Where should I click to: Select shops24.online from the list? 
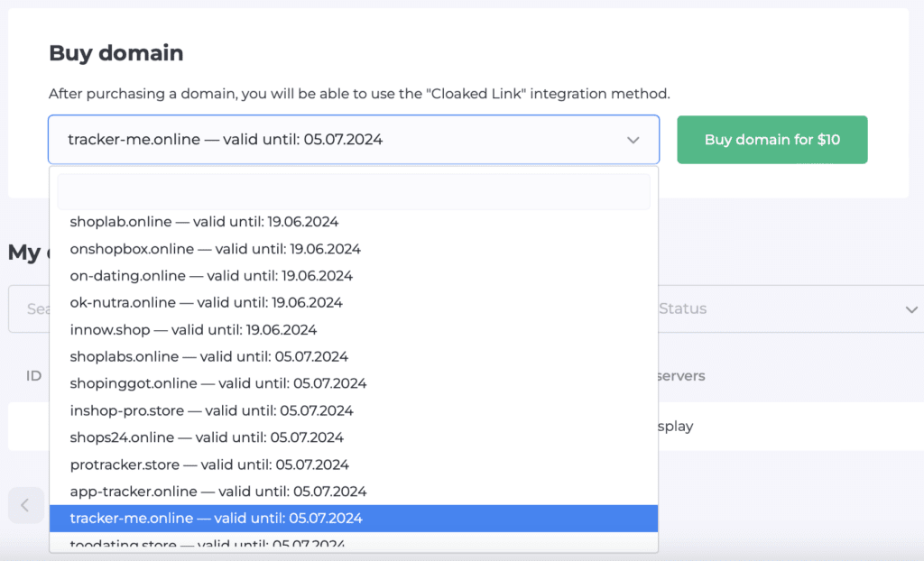pos(206,437)
